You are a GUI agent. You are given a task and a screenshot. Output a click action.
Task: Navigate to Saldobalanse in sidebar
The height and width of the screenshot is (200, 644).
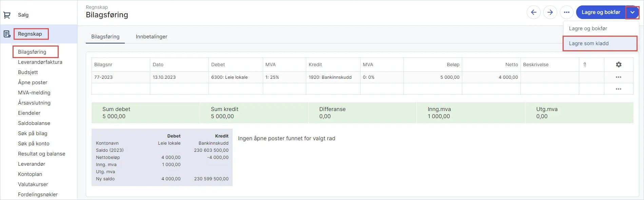tap(34, 123)
